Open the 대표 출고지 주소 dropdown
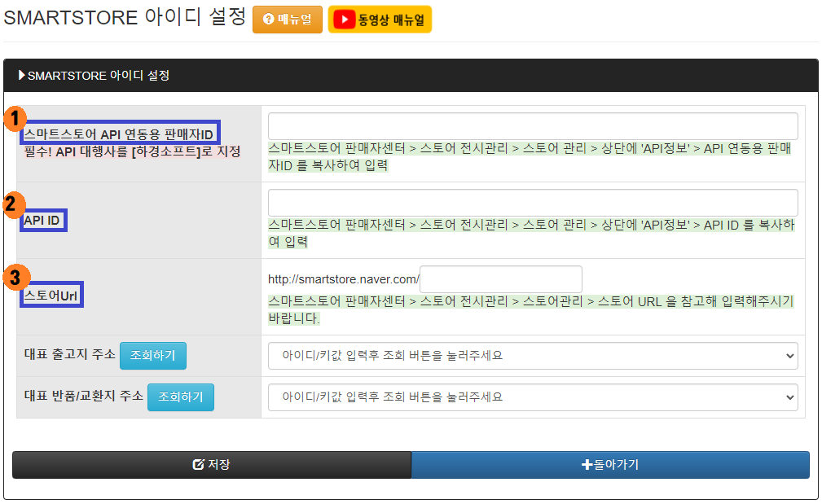 click(533, 356)
